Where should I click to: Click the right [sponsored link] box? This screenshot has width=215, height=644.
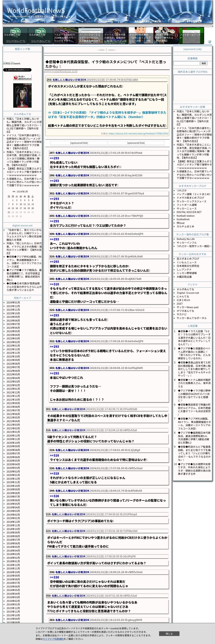pyautogui.click(x=136, y=143)
